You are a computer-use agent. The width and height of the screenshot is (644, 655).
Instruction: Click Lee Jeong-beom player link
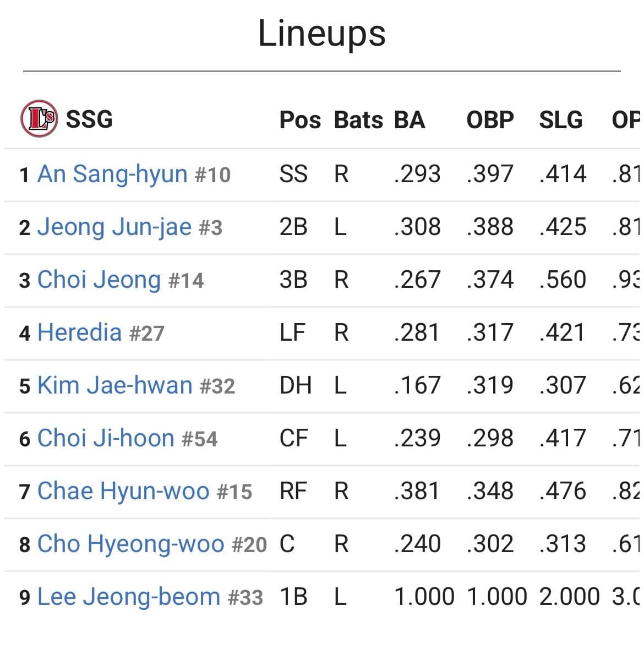[x=129, y=597]
